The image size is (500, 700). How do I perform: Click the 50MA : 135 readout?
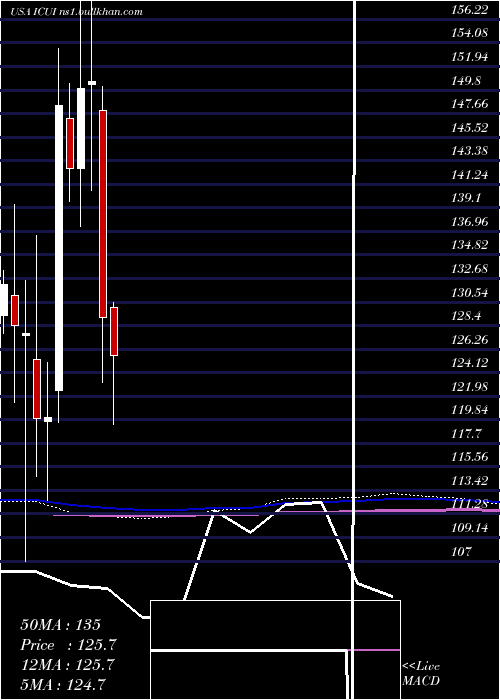point(60,625)
